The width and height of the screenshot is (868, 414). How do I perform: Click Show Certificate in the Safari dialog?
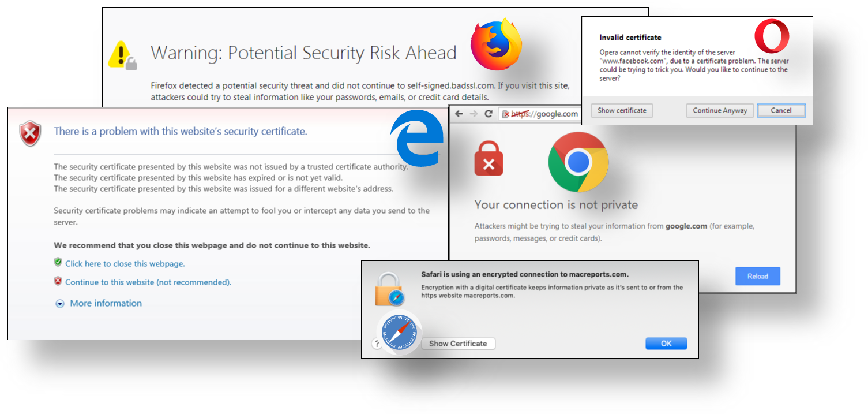point(458,343)
